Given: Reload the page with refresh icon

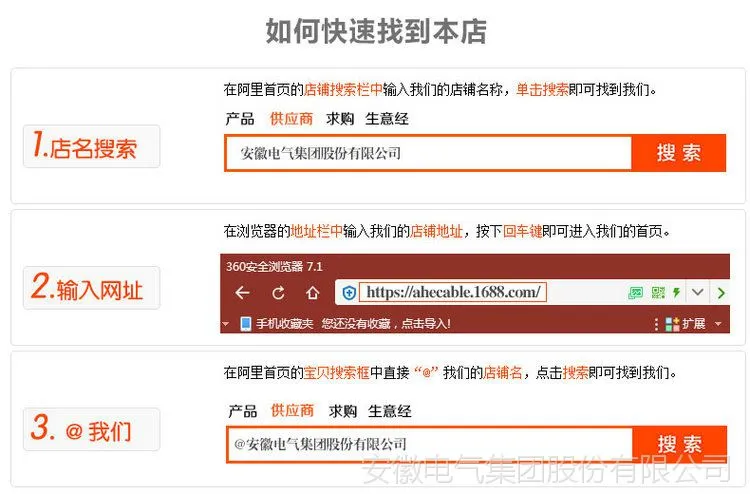Looking at the screenshot, I should 278,293.
